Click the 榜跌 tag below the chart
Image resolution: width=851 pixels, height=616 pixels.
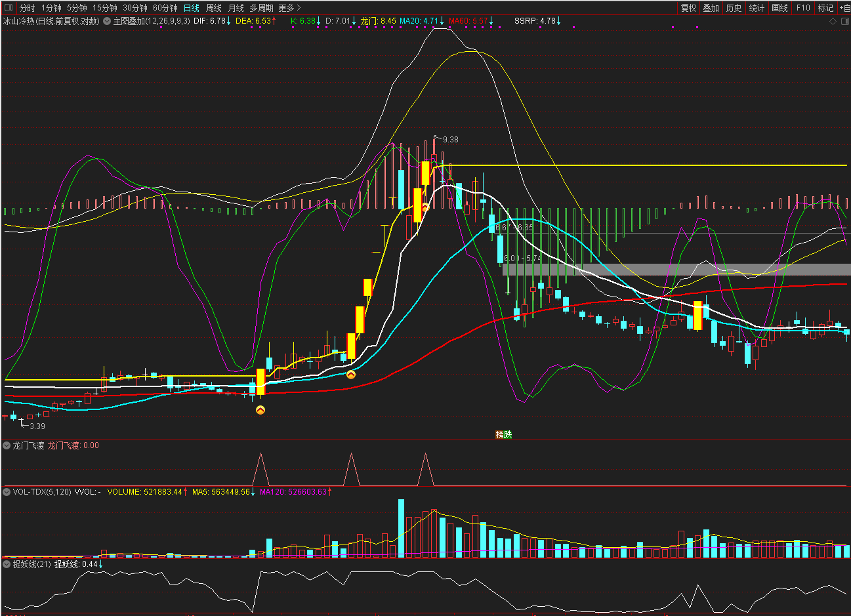pos(503,434)
